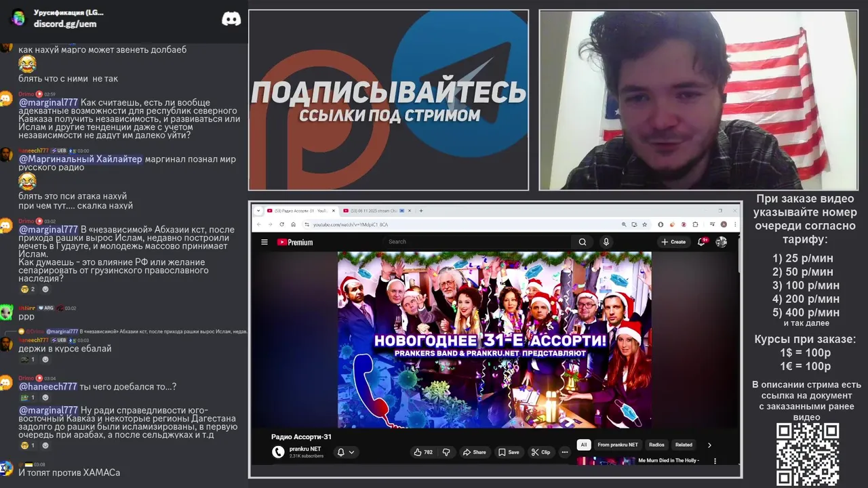868x488 pixels.
Task: Open the YouTube hamburger guide menu
Action: coord(264,242)
